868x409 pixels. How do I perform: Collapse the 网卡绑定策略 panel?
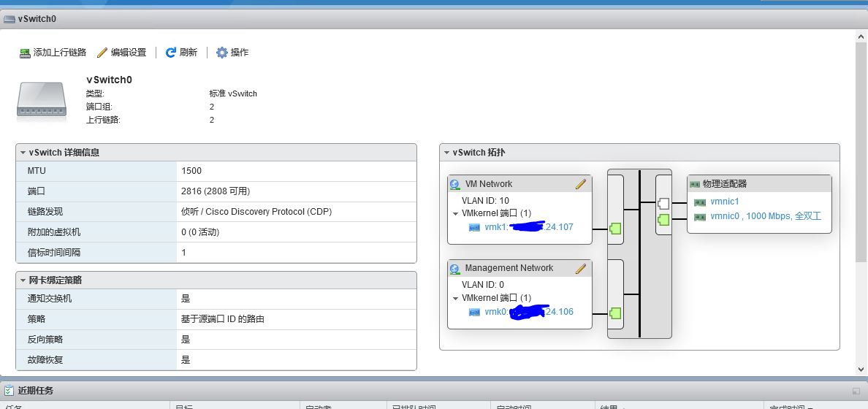pyautogui.click(x=23, y=280)
